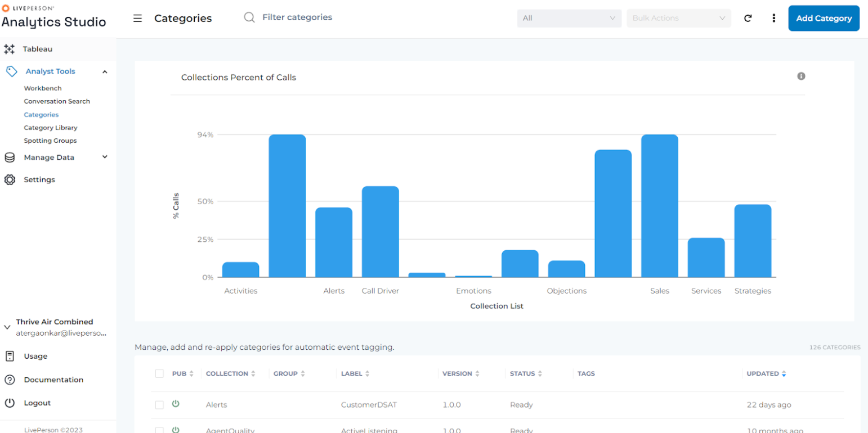Image resolution: width=868 pixels, height=433 pixels.
Task: Sort by Collection column header
Action: pyautogui.click(x=230, y=373)
